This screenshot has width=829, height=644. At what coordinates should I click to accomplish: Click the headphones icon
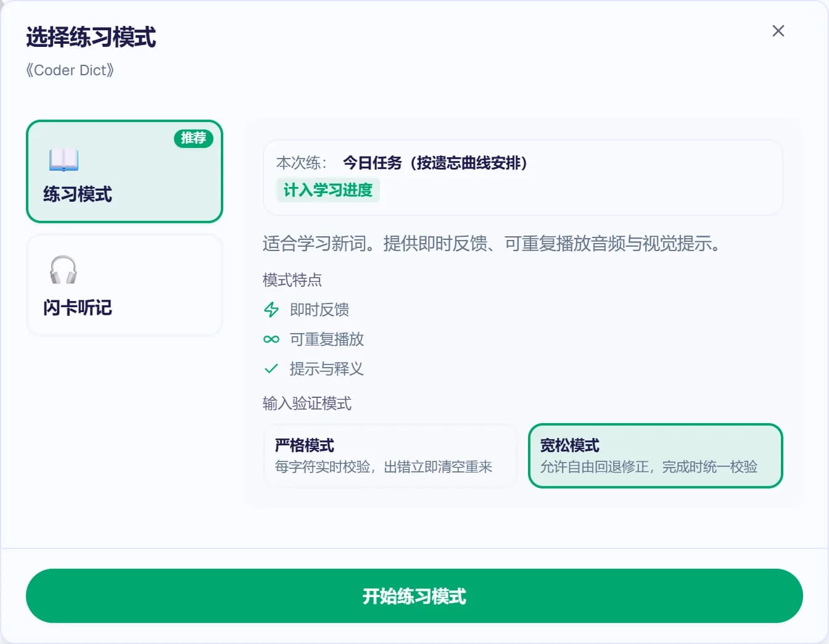[64, 270]
